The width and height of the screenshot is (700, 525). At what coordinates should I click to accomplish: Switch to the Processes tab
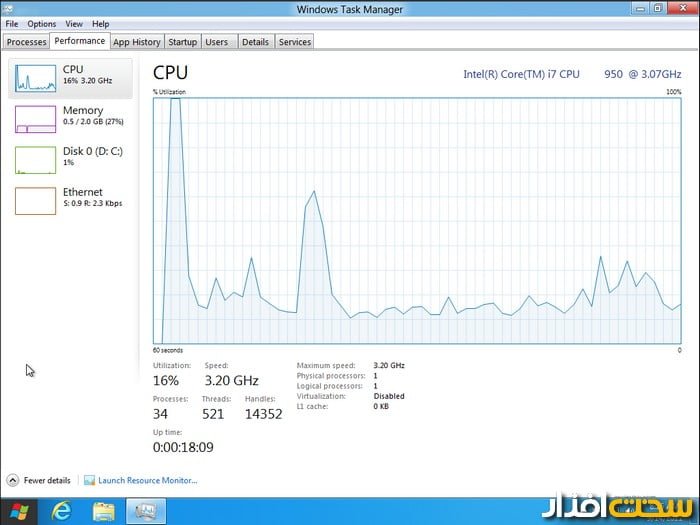(x=26, y=42)
